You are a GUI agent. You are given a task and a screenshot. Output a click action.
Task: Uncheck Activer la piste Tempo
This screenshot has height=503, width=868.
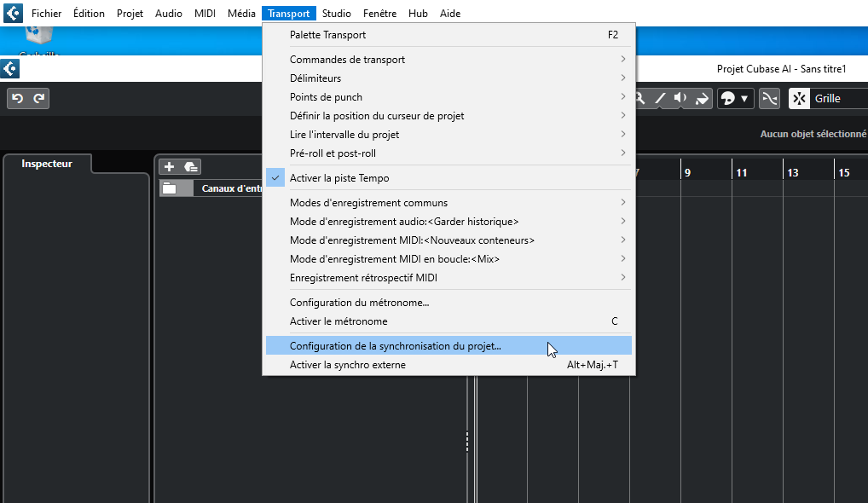pyautogui.click(x=339, y=178)
